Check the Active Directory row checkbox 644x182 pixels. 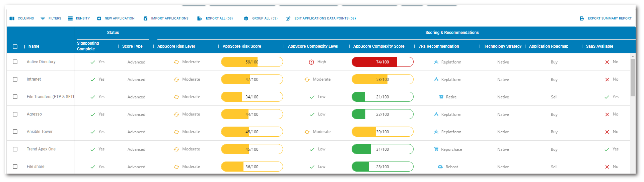tap(15, 62)
